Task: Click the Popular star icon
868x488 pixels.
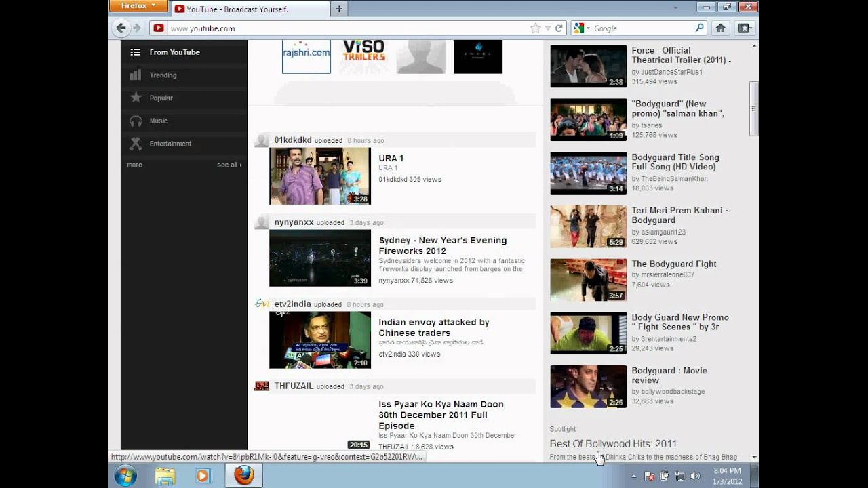Action: coord(136,98)
